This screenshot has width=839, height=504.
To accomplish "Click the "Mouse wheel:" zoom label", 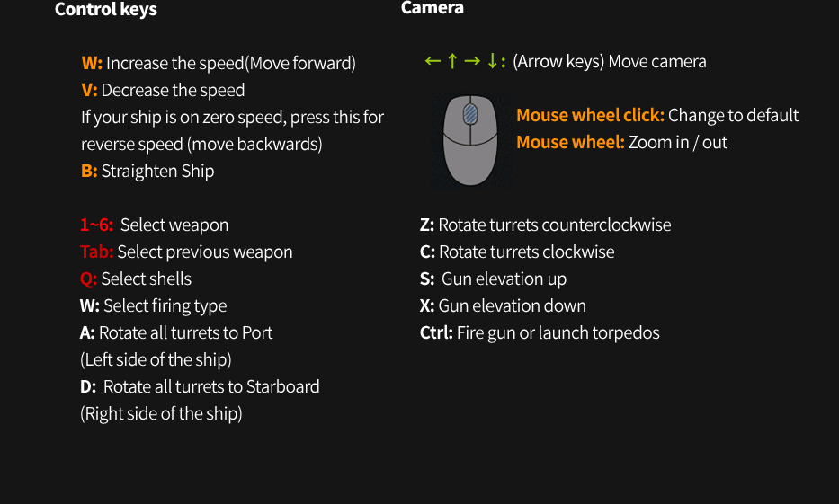I will click(x=570, y=143).
